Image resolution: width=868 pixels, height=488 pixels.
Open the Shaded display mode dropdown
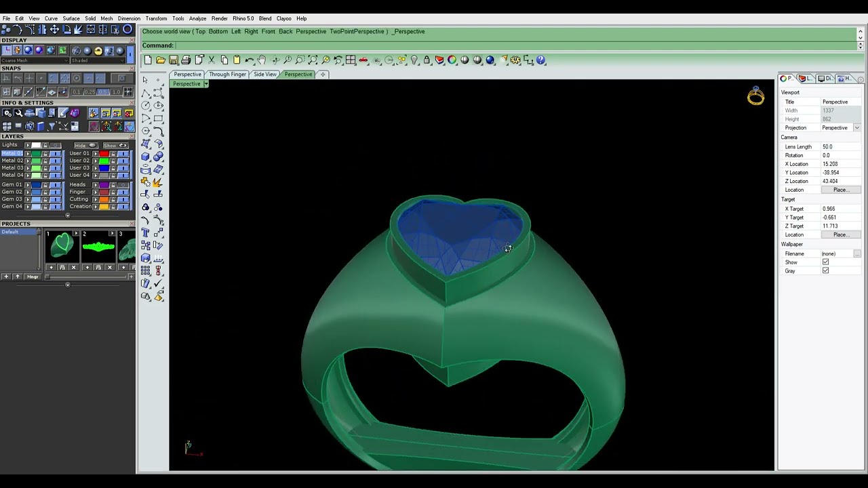tap(98, 60)
